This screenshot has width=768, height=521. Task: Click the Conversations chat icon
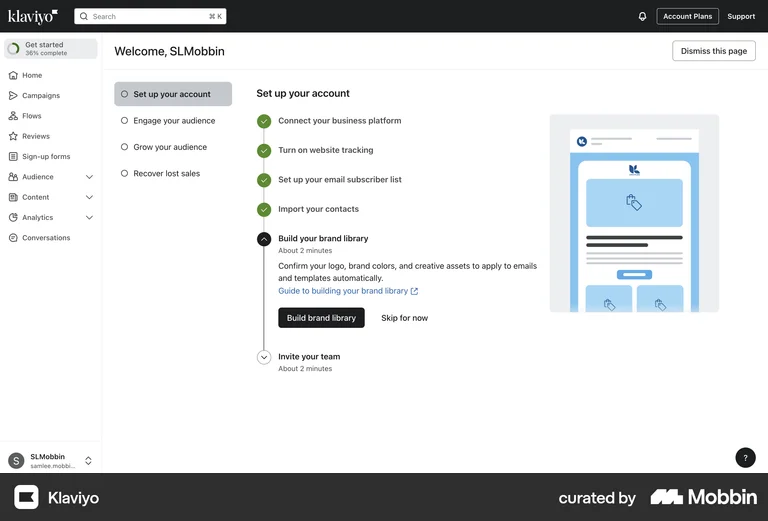(x=13, y=238)
